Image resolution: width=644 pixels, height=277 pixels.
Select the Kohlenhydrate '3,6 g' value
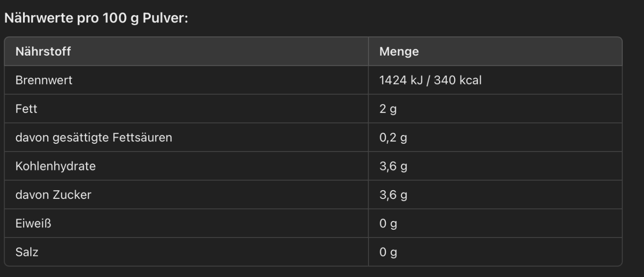[393, 166]
